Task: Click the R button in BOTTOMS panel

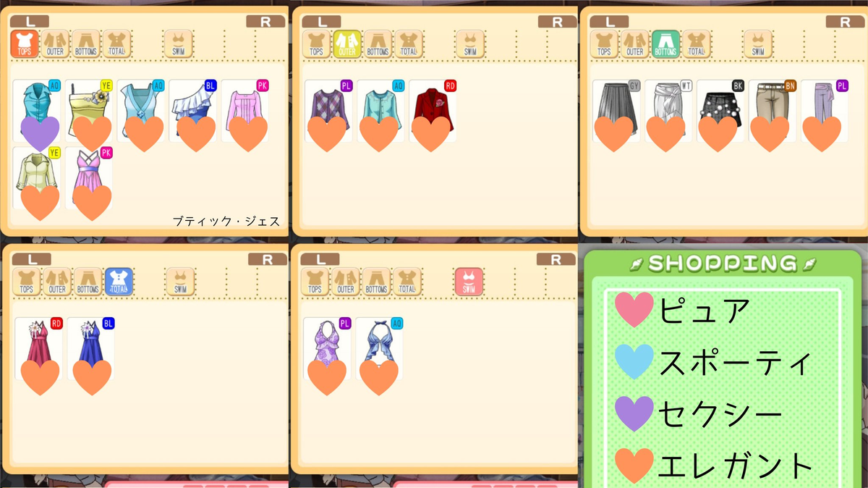Action: [x=845, y=22]
